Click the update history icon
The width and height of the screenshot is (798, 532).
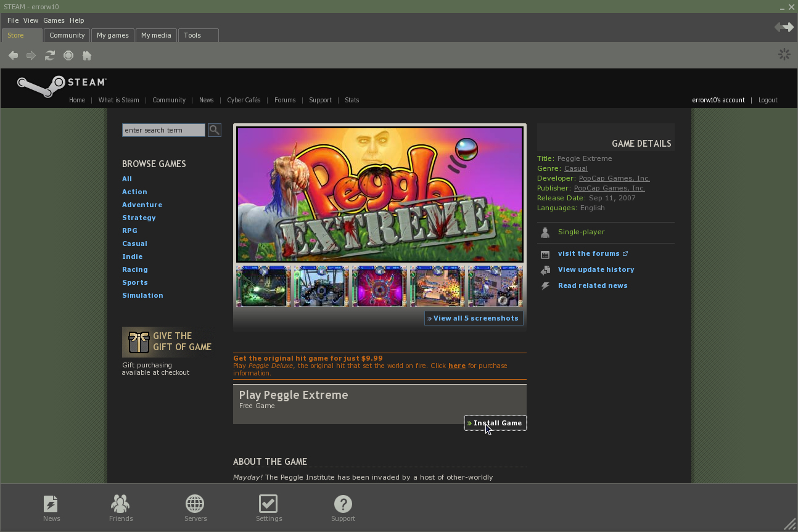coord(545,270)
